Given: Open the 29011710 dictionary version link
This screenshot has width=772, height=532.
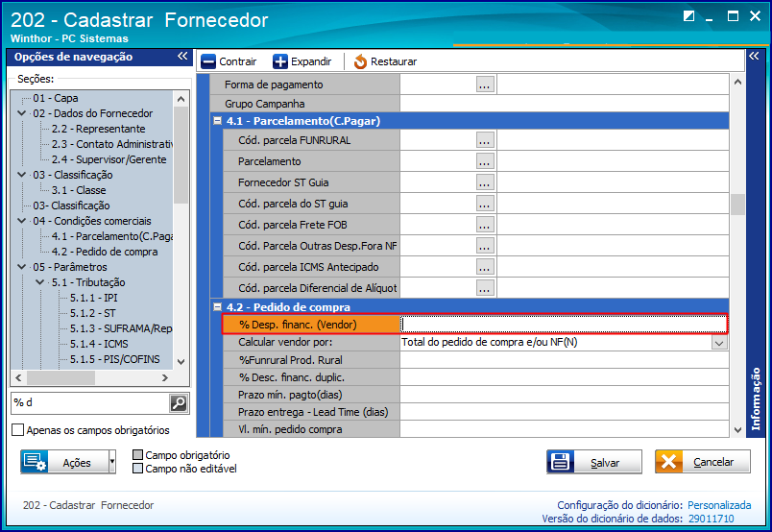Looking at the screenshot, I should coord(711,519).
